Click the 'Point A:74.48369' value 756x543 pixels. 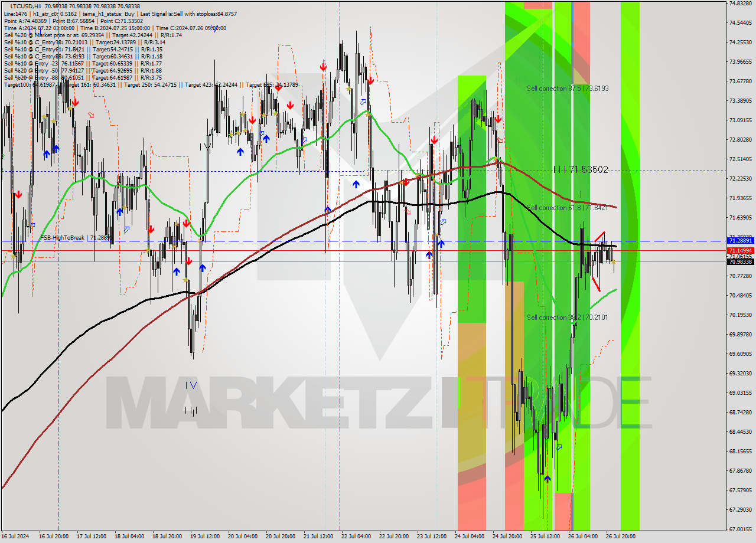(x=25, y=21)
